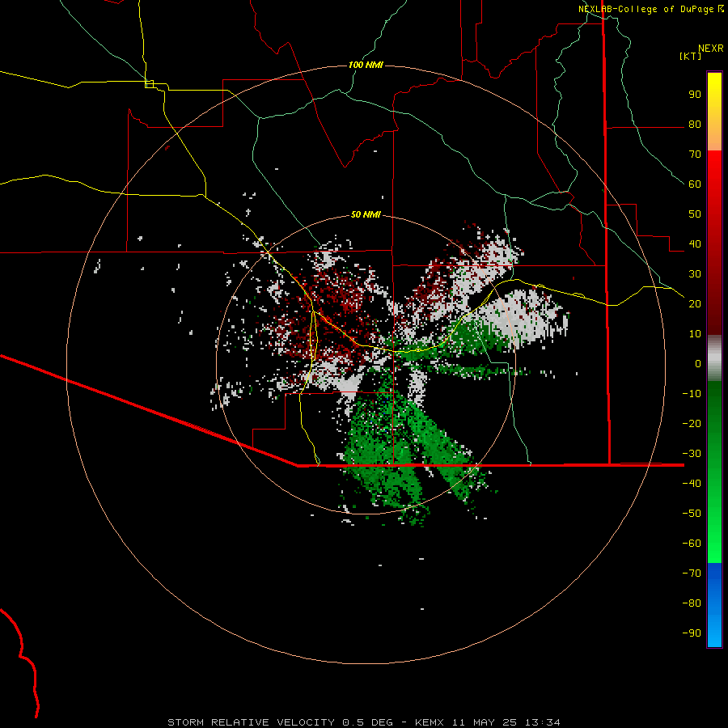This screenshot has width=728, height=728.
Task: Select the -10 knot scale value
Action: coord(692,394)
